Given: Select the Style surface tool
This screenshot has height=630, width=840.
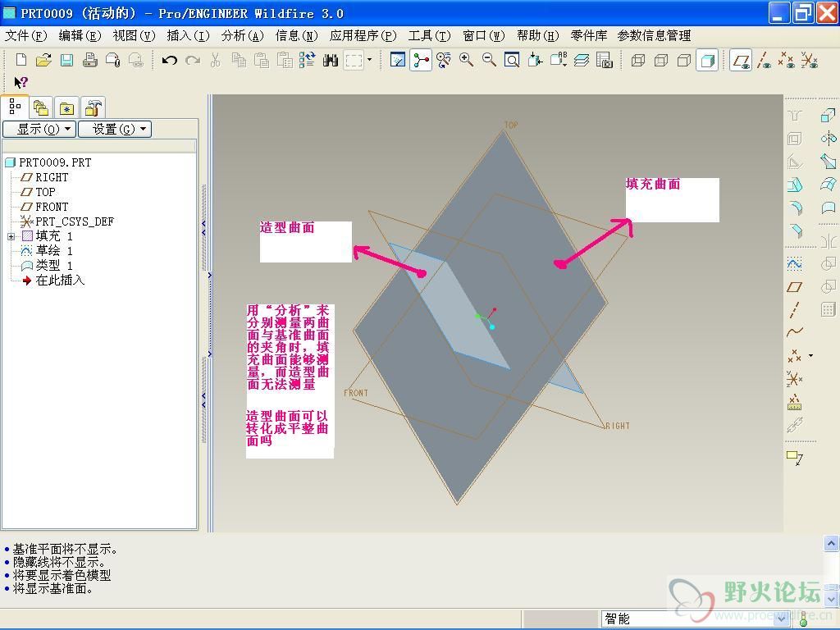Looking at the screenshot, I should pyautogui.click(x=828, y=208).
